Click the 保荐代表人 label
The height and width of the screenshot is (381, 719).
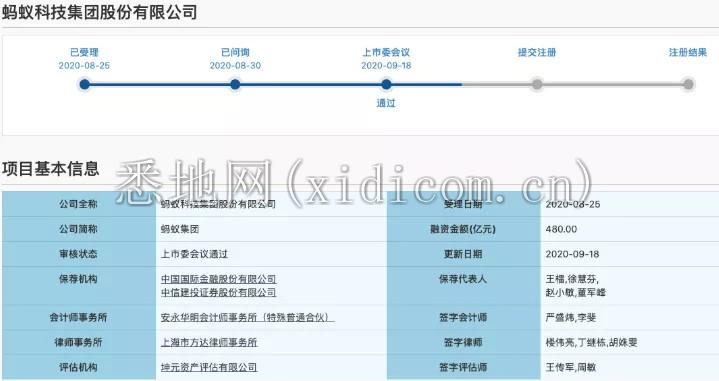pos(463,279)
